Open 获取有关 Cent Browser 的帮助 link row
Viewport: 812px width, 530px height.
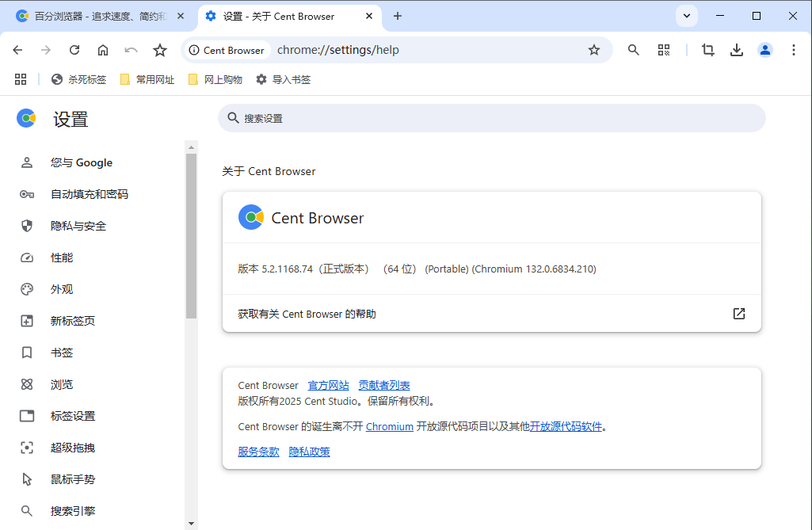[491, 314]
